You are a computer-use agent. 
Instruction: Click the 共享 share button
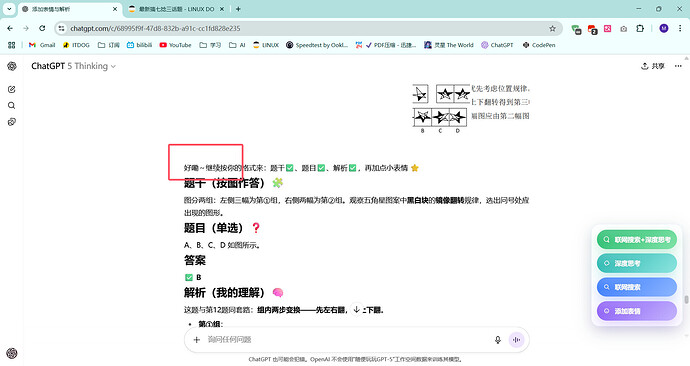(x=653, y=66)
